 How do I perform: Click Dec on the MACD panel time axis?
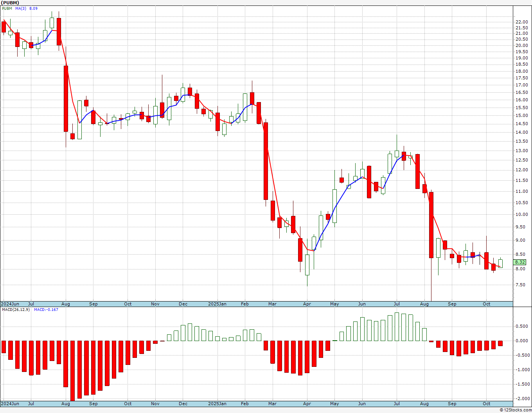183,404
